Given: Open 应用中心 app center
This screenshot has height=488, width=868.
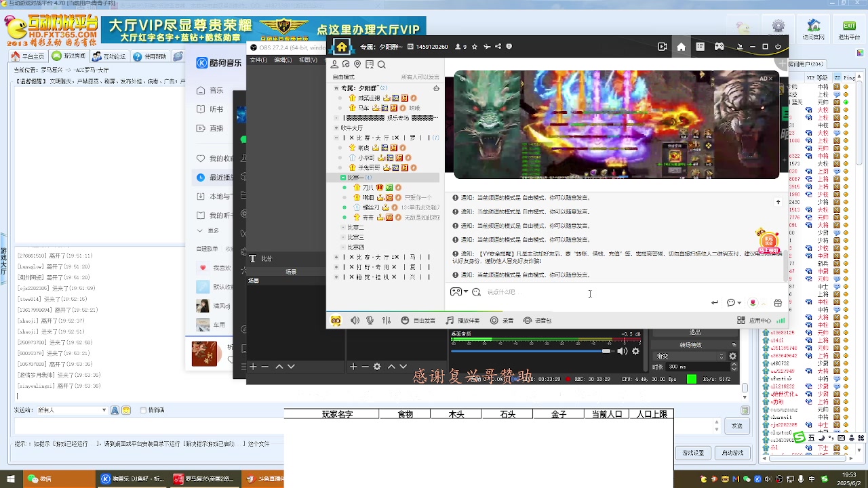Looking at the screenshot, I should pos(754,321).
